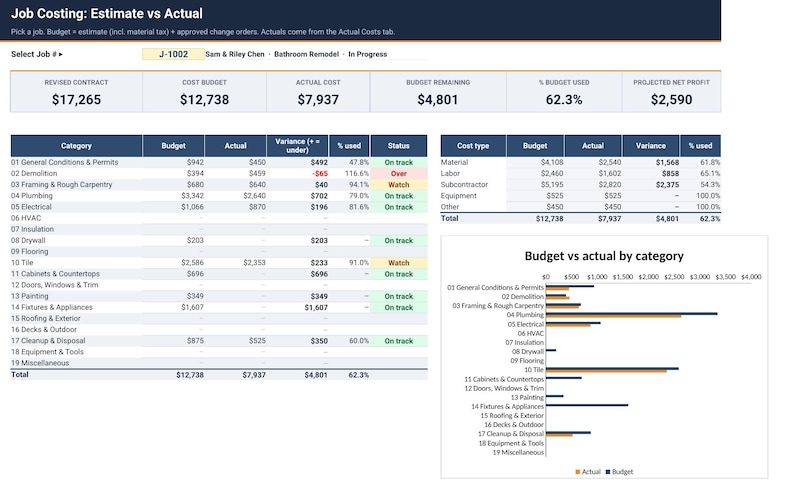This screenshot has height=482, width=794.
Task: Click the 04 Plumbing budget bar in chart
Action: point(631,314)
